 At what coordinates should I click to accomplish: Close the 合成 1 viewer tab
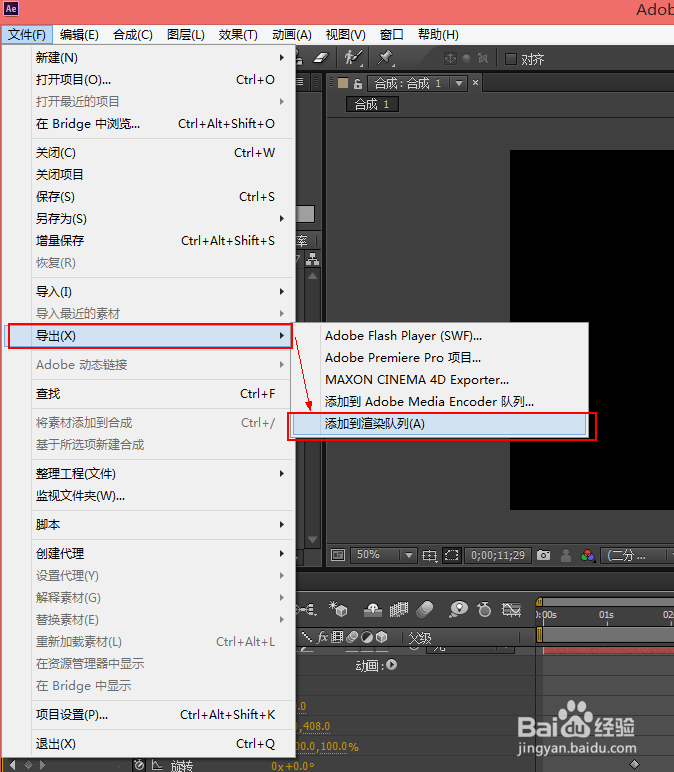(476, 83)
